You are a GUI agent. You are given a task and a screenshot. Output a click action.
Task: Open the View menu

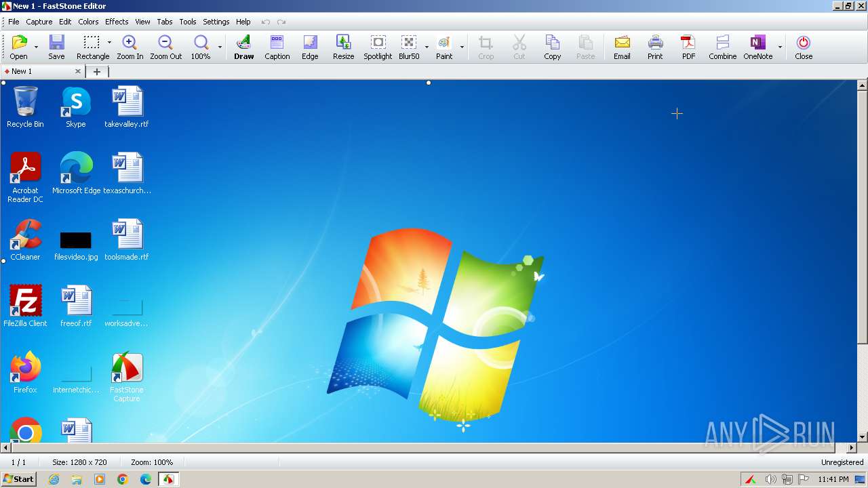[142, 22]
